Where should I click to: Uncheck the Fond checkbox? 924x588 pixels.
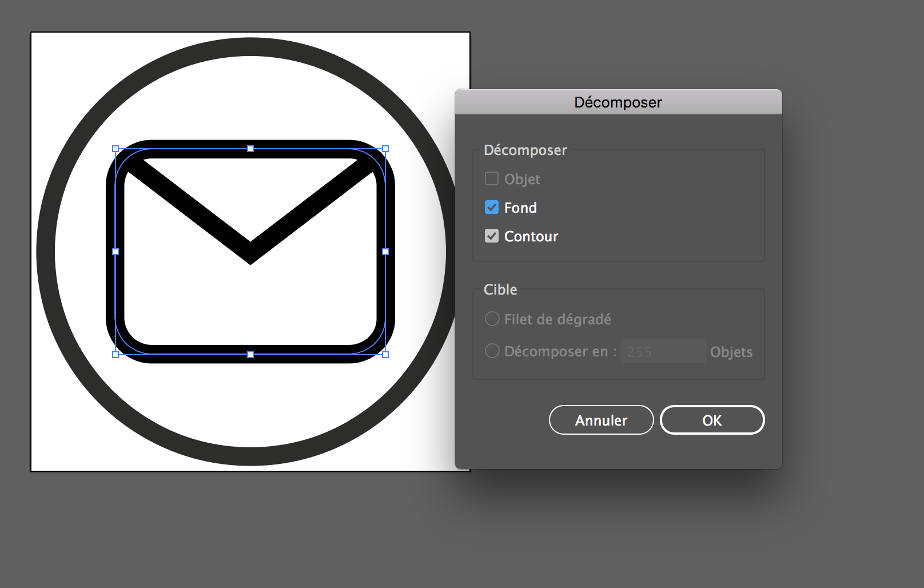(491, 207)
